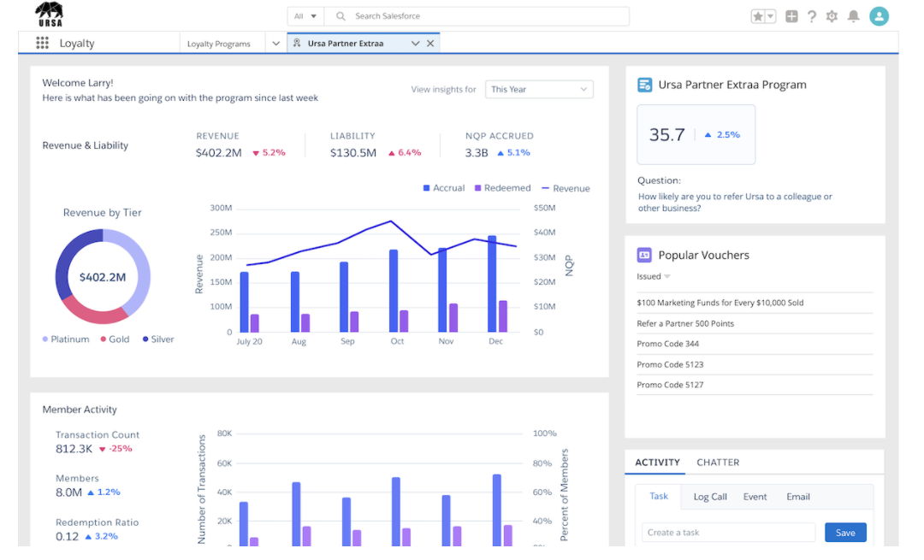Open the Promo Code 5123 voucher

click(x=670, y=365)
